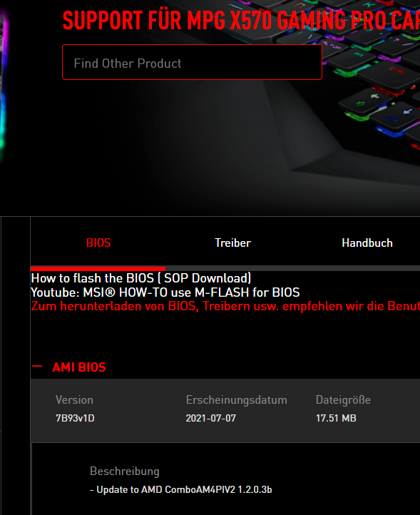Switch to the Treiber tab
420x515 pixels.
(232, 243)
